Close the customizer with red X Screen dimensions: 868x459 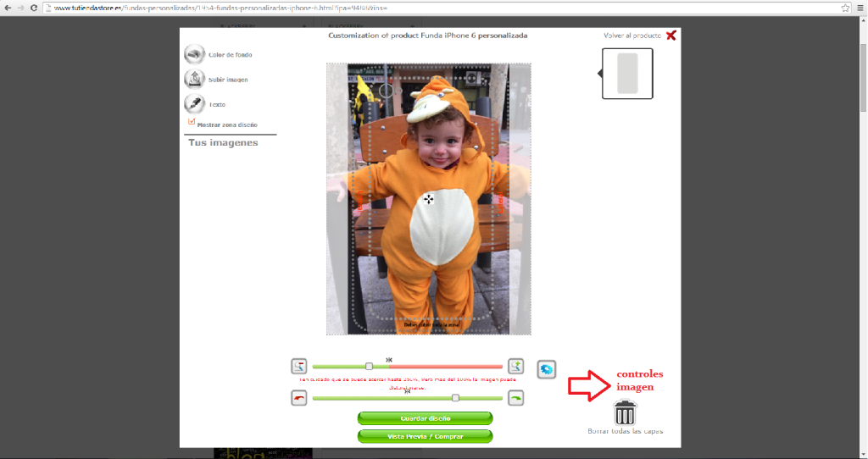point(671,36)
